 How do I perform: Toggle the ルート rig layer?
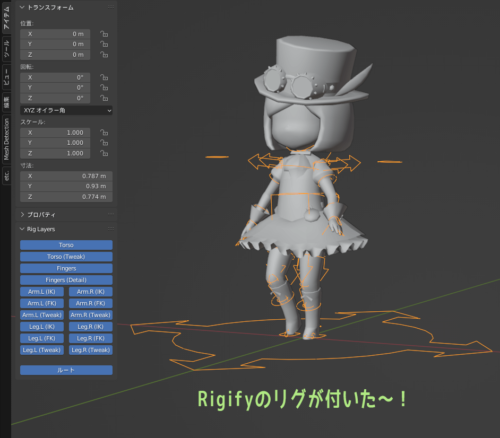(x=66, y=370)
